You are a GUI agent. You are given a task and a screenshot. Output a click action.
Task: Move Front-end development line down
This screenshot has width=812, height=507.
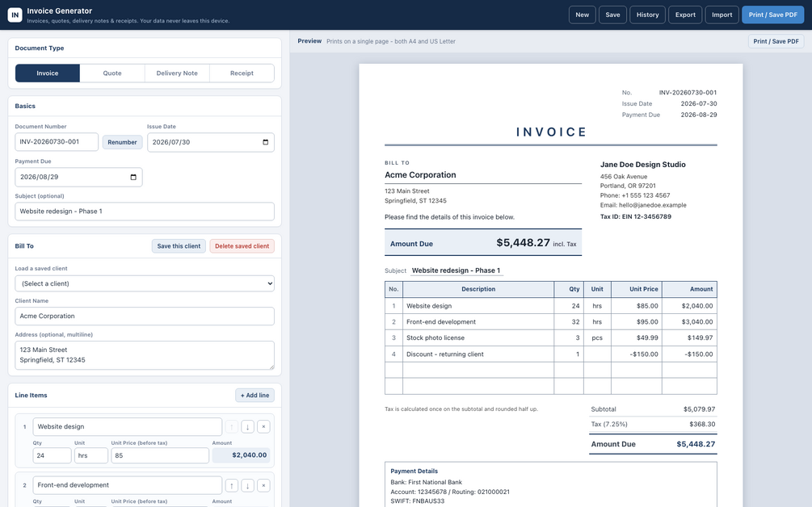(247, 485)
